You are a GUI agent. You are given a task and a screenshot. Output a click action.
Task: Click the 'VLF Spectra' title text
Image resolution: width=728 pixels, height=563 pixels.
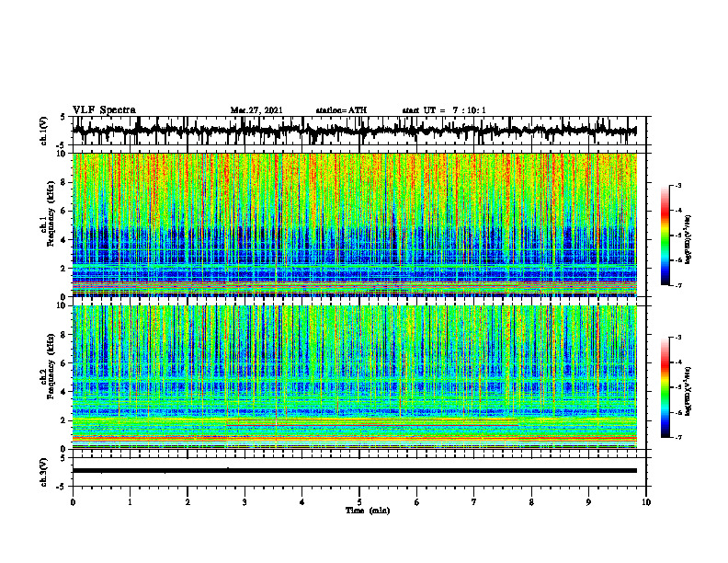click(x=104, y=110)
